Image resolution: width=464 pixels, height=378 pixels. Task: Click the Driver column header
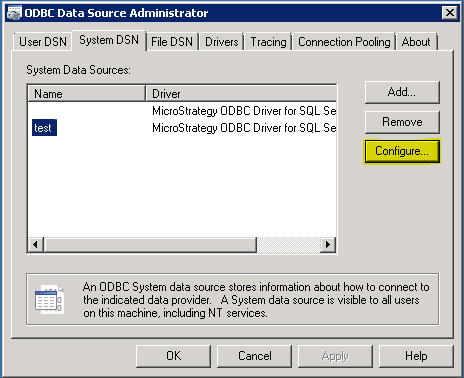click(x=241, y=93)
